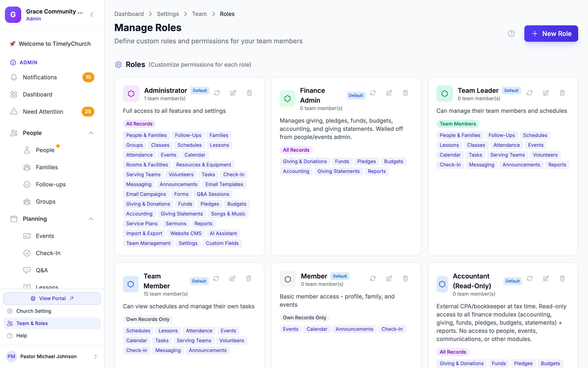Delete the Team Leader role
Screen dimensions: 588x368
(562, 93)
